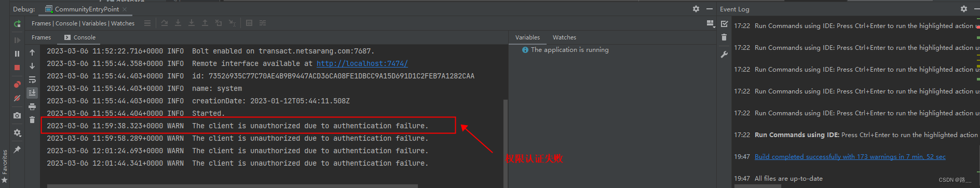980x188 pixels.
Task: Clear all console output
Action: pos(32,120)
